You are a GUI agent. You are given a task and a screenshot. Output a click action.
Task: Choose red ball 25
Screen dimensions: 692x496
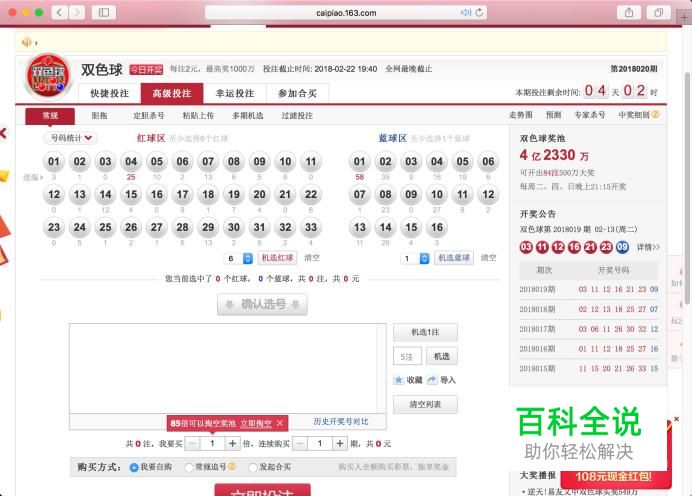coord(105,227)
